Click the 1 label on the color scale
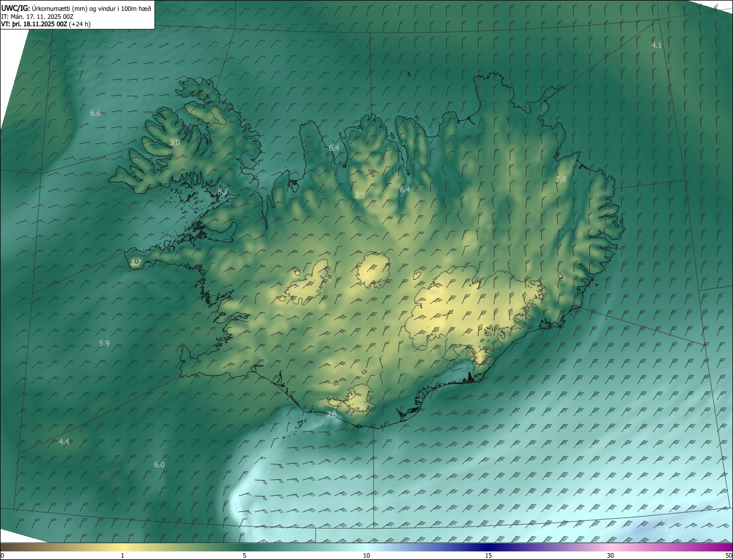The width and height of the screenshot is (733, 560). tap(123, 555)
